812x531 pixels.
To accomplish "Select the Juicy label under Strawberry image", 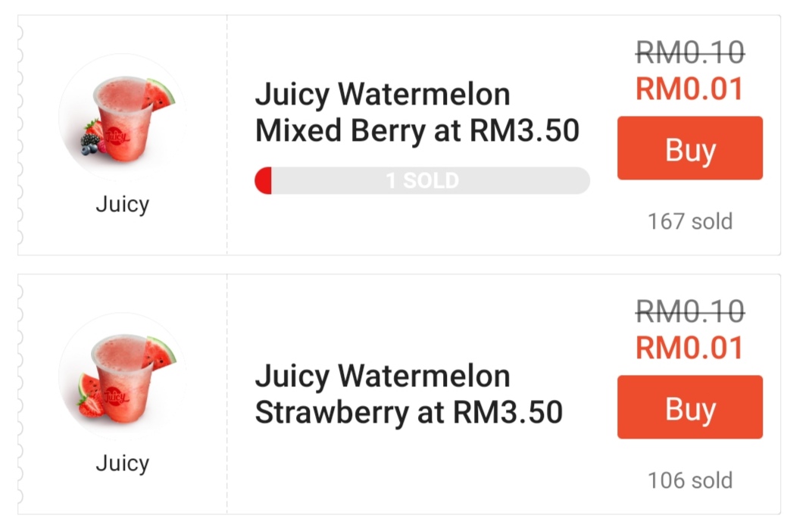I will pyautogui.click(x=122, y=463).
